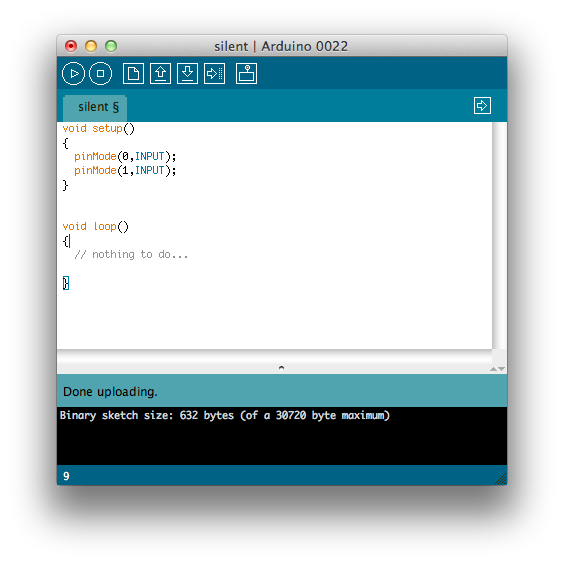Click the Stop toolbar button
Image resolution: width=564 pixels, height=564 pixels.
click(100, 74)
